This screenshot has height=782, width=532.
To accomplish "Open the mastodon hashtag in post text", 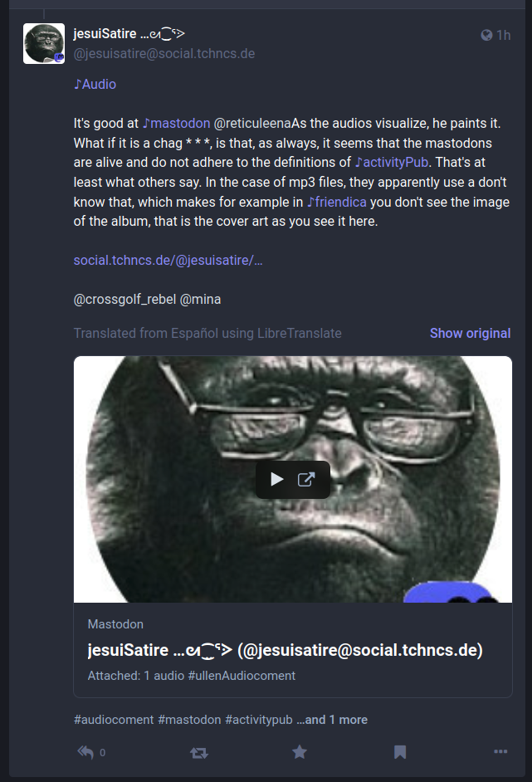I will click(176, 123).
